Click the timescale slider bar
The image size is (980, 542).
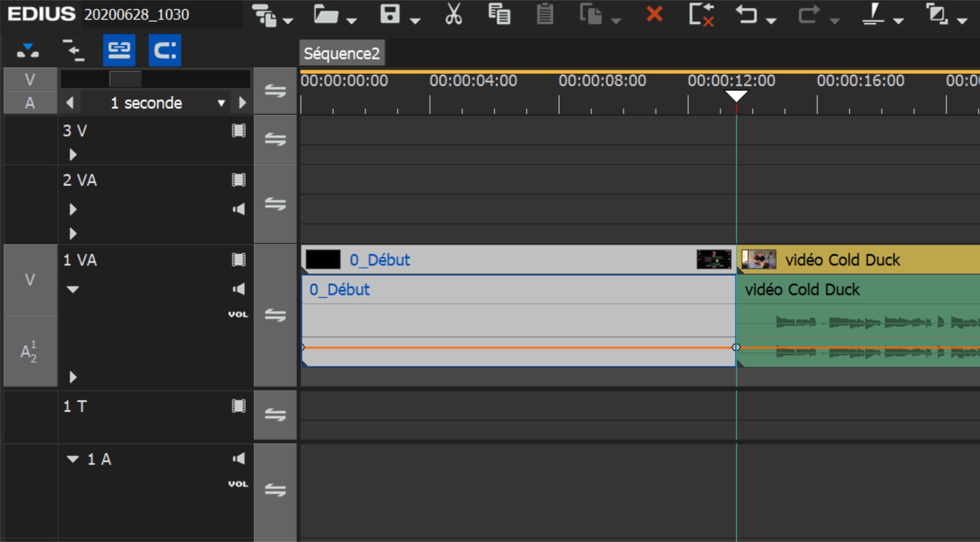coord(155,79)
